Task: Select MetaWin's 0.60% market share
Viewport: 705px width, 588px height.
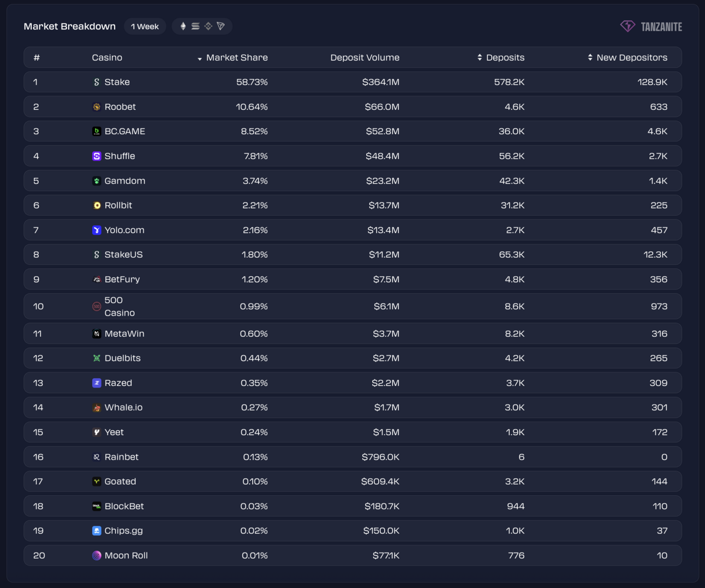Action: (x=254, y=334)
